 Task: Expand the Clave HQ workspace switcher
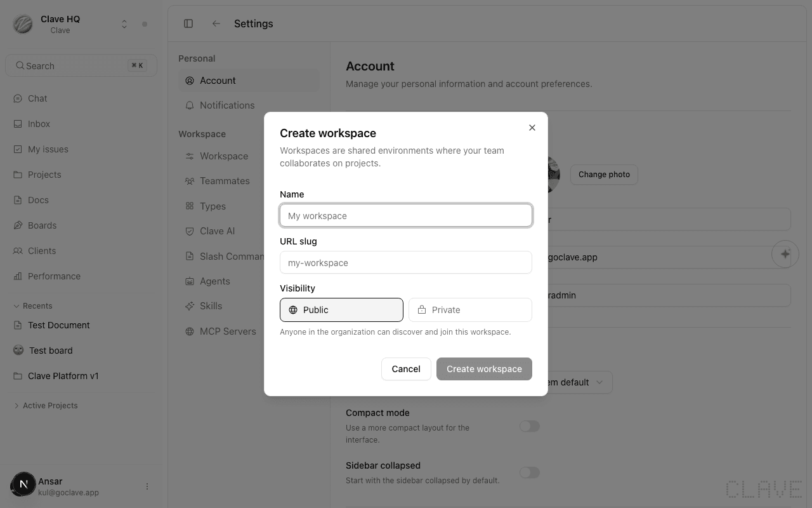coord(124,23)
